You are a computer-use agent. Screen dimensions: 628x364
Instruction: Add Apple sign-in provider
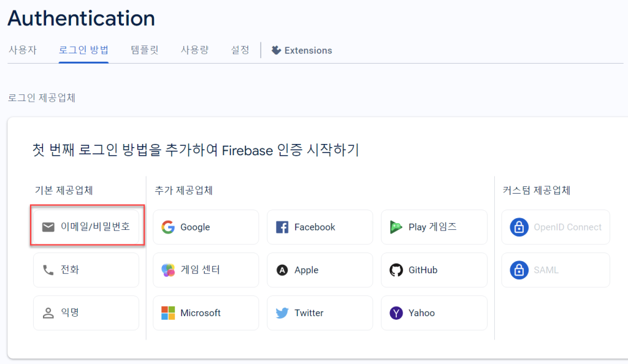click(x=320, y=270)
